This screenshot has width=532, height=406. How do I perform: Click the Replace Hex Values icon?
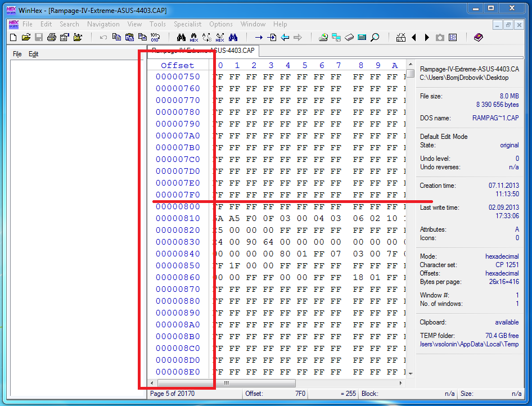coord(220,37)
